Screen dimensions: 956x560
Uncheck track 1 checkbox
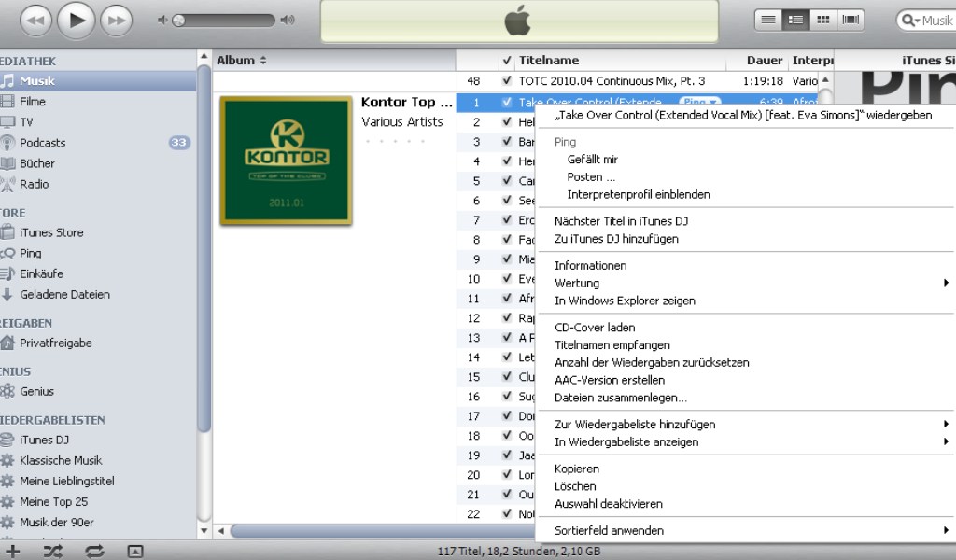click(x=506, y=103)
